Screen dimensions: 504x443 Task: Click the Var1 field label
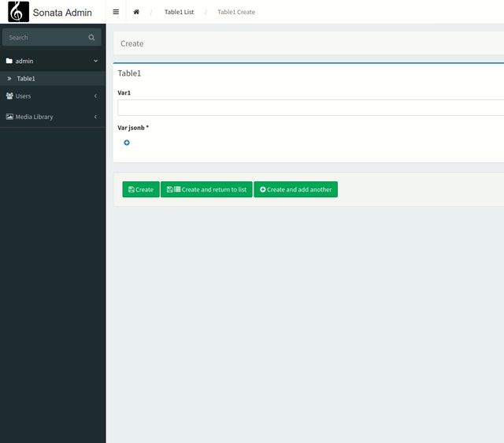(124, 93)
